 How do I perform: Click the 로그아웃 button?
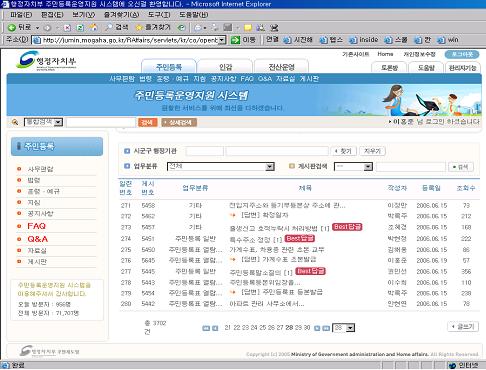click(x=462, y=54)
